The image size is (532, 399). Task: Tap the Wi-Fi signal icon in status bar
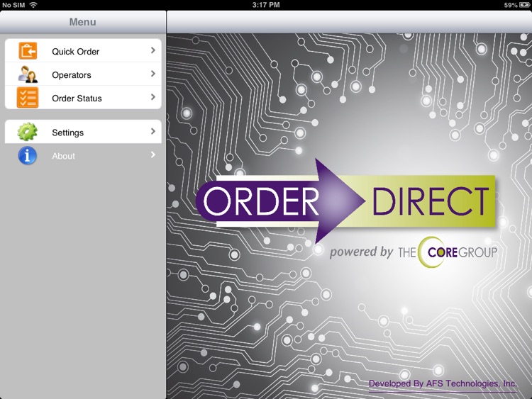pos(33,5)
